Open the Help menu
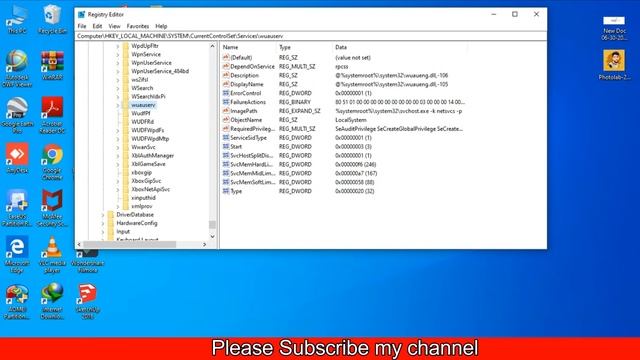Screen dimensions: 640x360 click(x=161, y=26)
